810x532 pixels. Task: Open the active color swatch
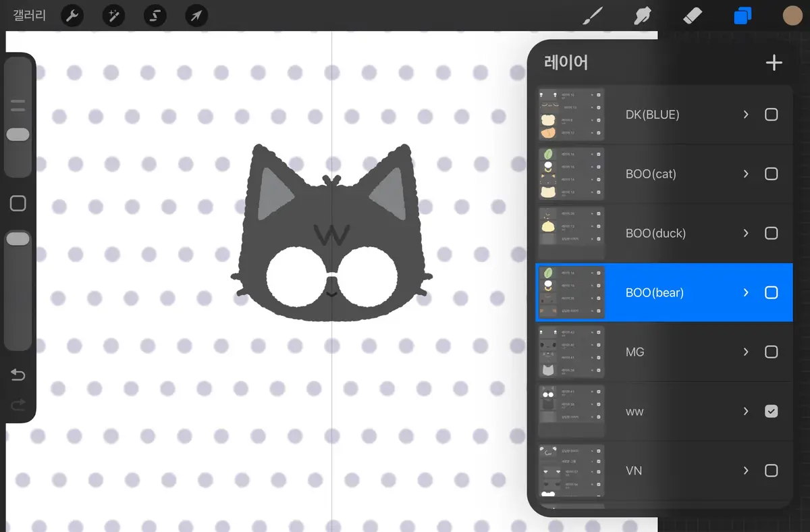coord(792,16)
